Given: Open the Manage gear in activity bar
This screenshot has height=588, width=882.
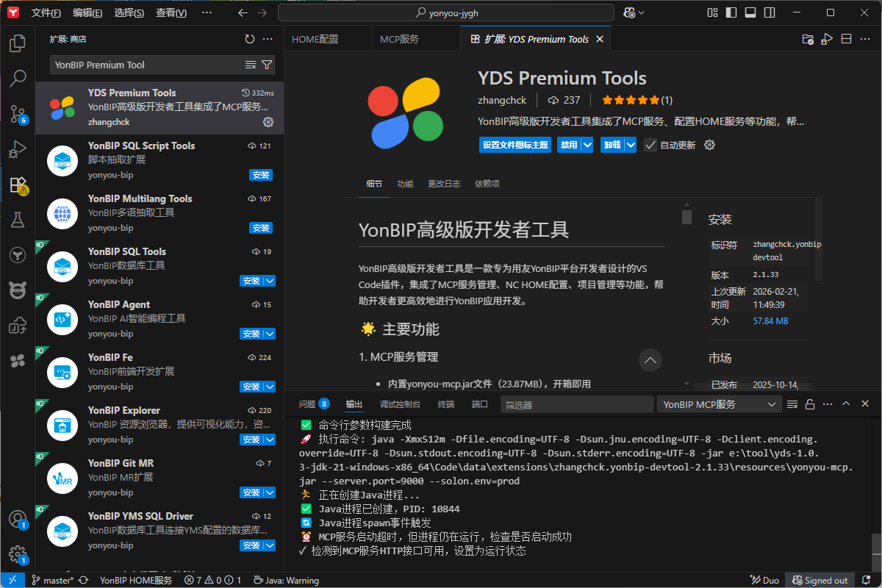Looking at the screenshot, I should coord(18,554).
